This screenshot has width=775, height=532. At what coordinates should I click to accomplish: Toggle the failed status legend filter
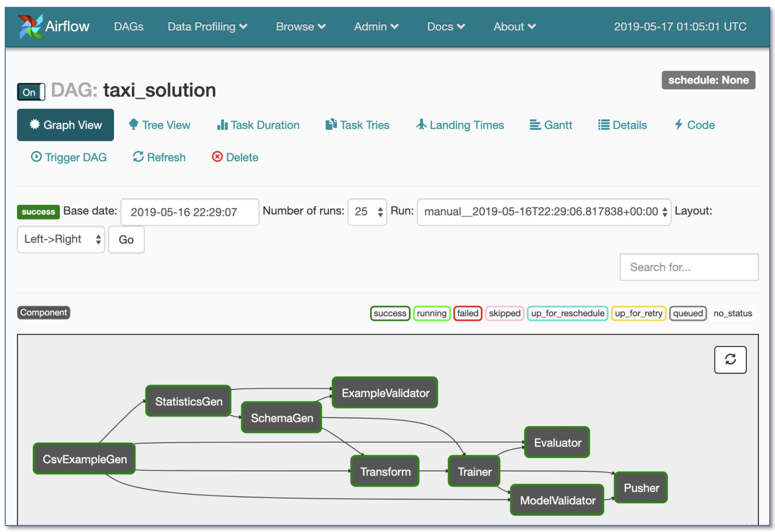pyautogui.click(x=467, y=313)
